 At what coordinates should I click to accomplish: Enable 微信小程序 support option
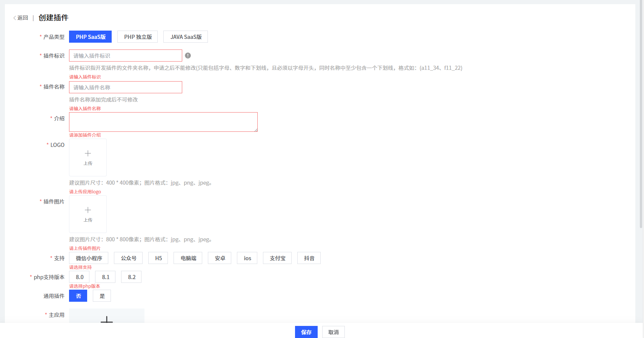point(89,258)
